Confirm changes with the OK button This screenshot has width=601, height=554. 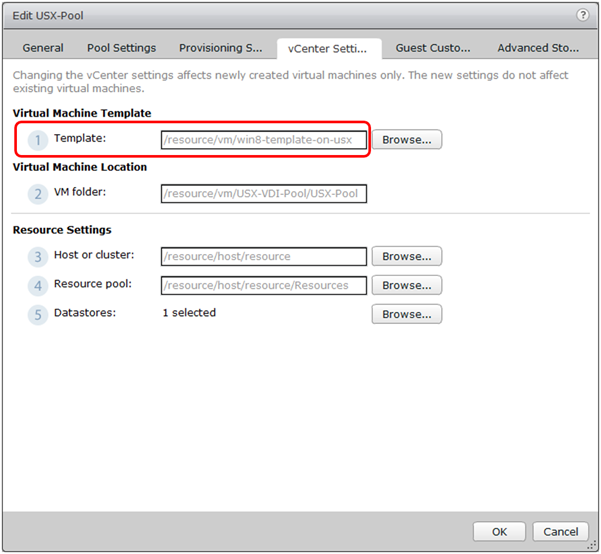click(499, 531)
